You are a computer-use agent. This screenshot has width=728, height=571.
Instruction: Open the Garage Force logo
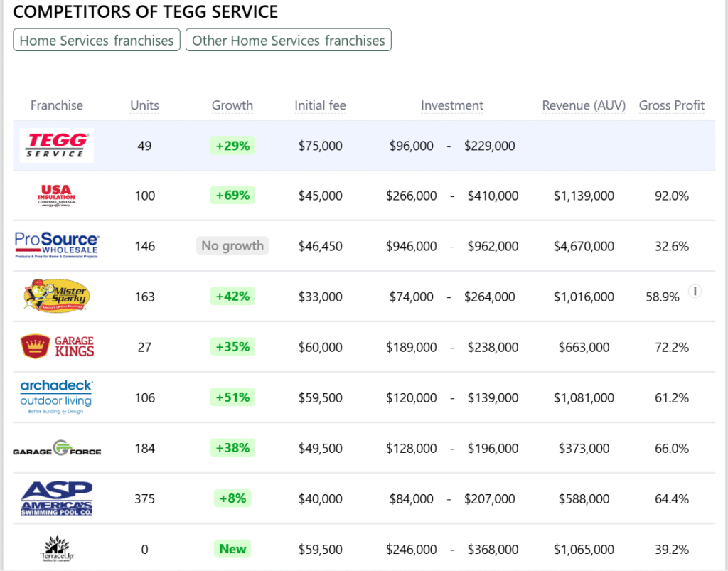coord(57,448)
